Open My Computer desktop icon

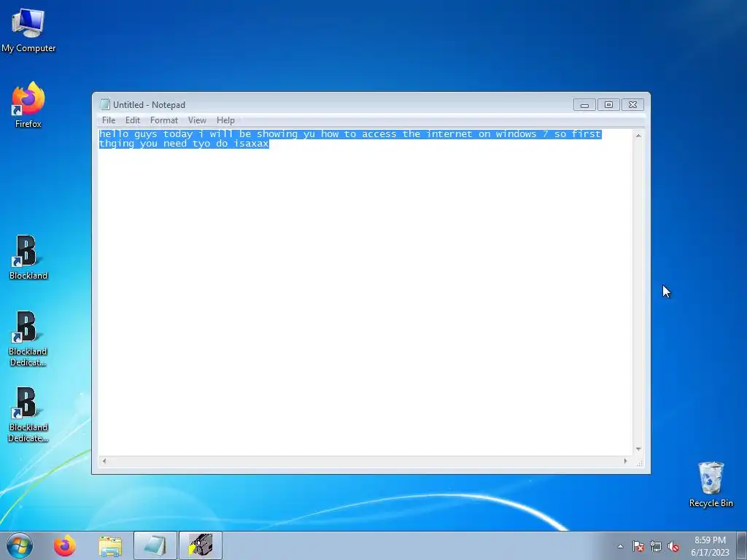pyautogui.click(x=28, y=29)
